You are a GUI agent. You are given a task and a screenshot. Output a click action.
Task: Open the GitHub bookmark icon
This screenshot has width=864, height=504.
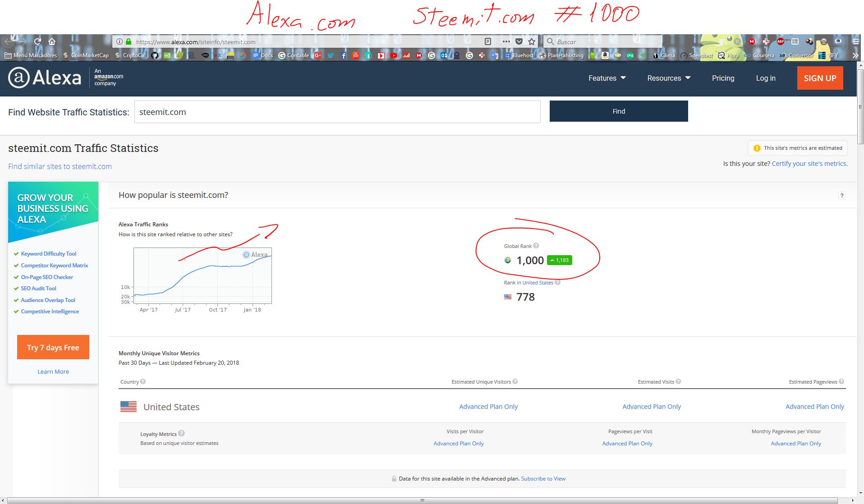155,55
